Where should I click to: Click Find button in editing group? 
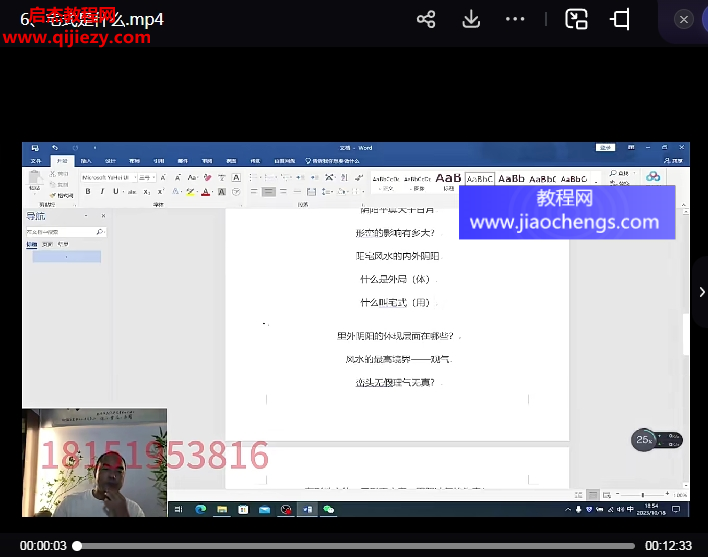pos(619,173)
